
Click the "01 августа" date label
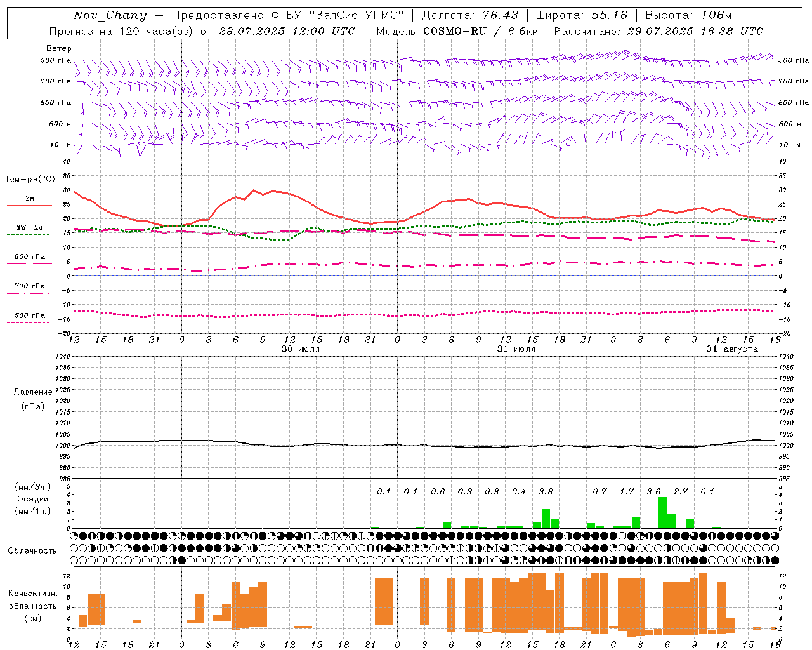pos(732,349)
